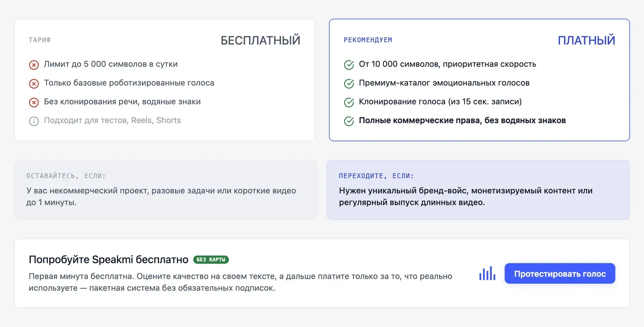
Task: Click text 'Полные коммерческие права, без водяных знаков'
Action: coord(462,120)
